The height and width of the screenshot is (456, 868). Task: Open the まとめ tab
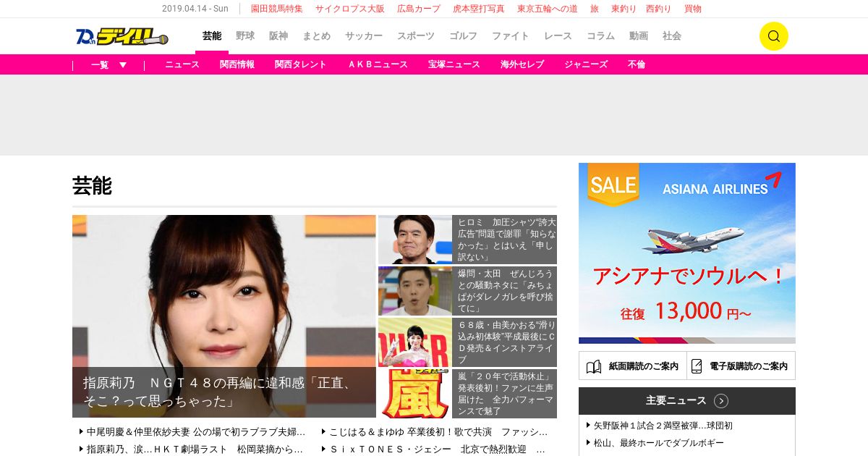click(x=316, y=36)
